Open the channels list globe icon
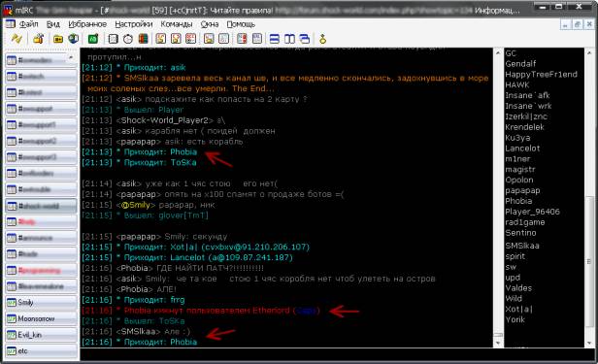 click(x=73, y=38)
